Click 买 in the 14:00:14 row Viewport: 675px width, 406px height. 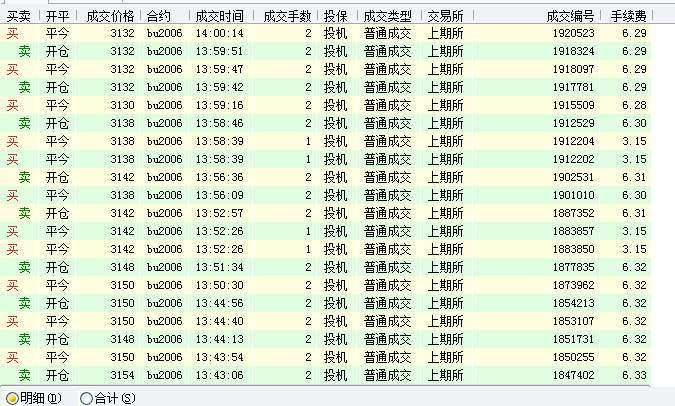click(12, 33)
